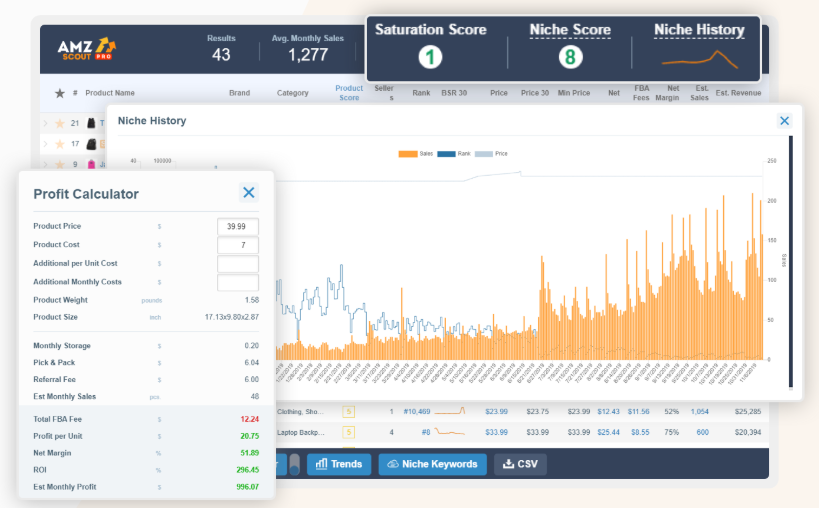Open the thumbnail of product 21
Viewport: 819px width, 508px height.
coord(91,123)
